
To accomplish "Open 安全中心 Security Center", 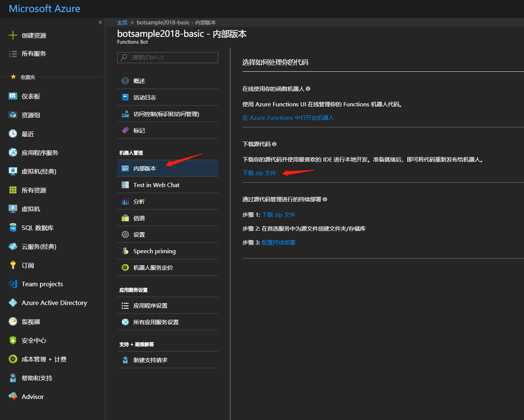I will (x=33, y=340).
